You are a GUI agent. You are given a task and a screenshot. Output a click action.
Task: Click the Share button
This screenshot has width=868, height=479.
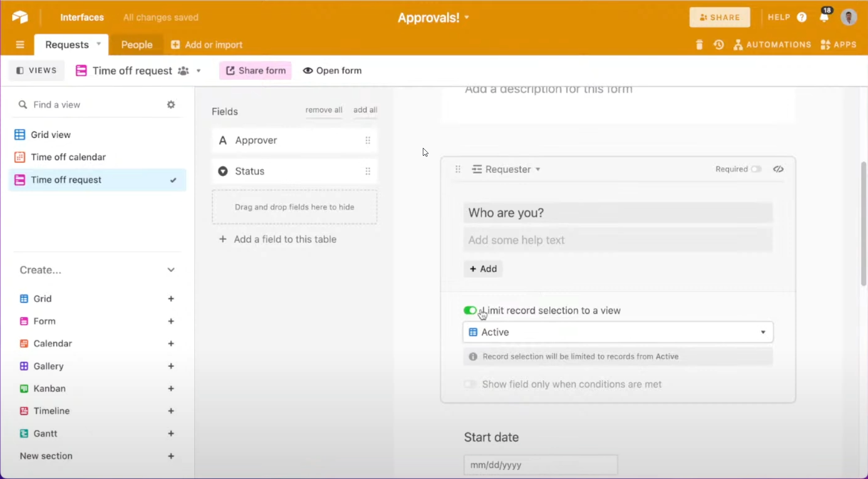[720, 17]
